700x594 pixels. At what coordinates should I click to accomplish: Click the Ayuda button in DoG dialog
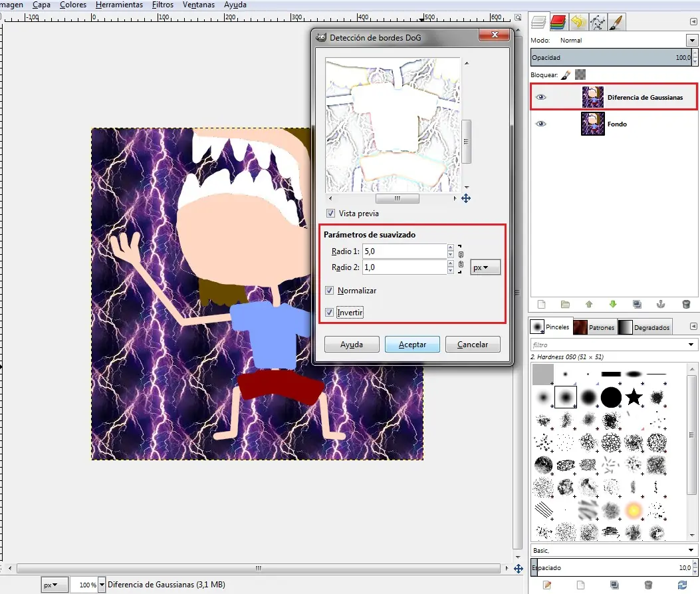tap(352, 345)
